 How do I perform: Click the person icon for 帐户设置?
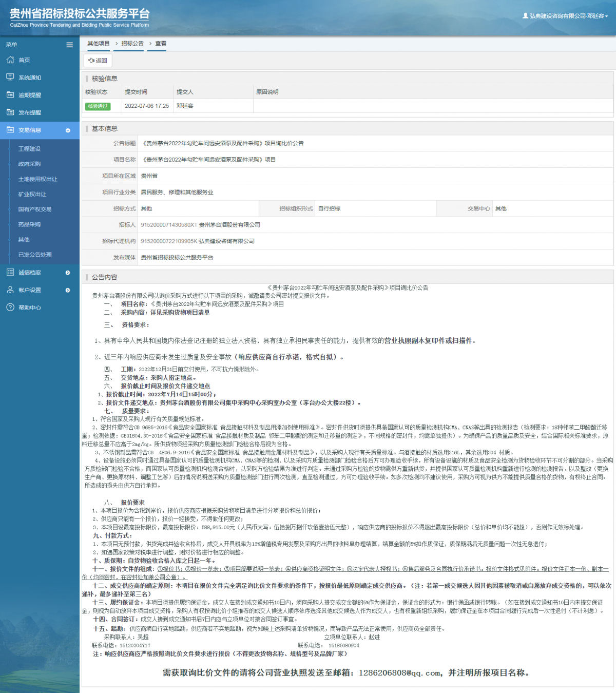[10, 290]
